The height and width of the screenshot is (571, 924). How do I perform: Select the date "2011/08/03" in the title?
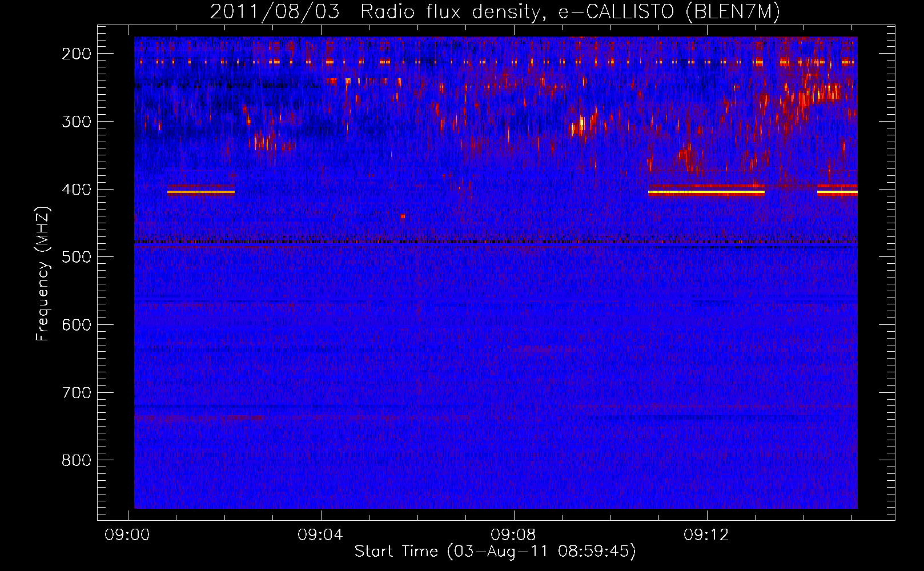[275, 12]
